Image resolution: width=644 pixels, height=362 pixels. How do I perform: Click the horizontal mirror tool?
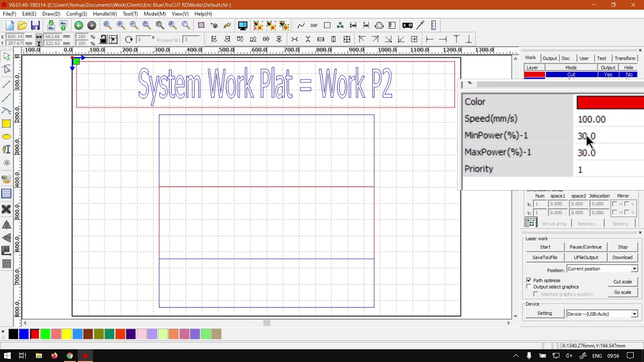coord(7,225)
